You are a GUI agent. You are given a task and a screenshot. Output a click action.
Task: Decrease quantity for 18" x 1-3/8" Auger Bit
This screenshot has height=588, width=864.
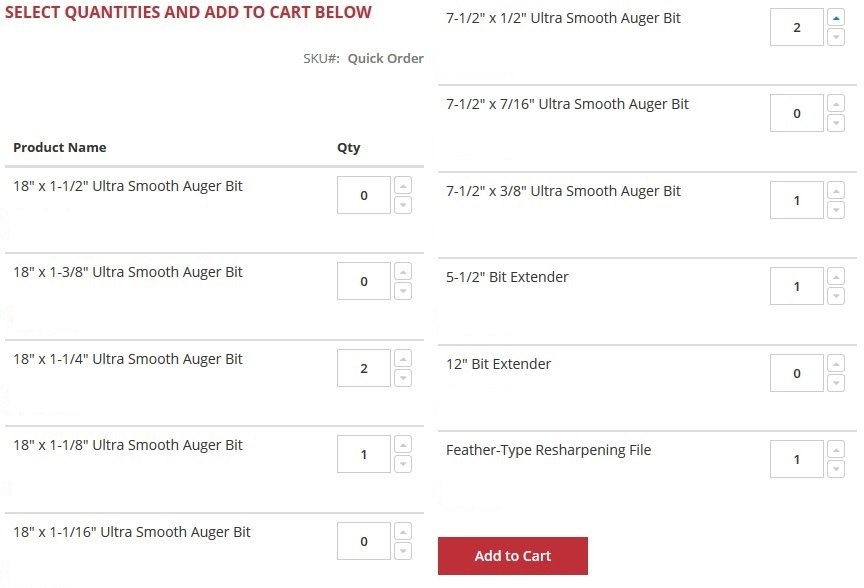(x=403, y=291)
